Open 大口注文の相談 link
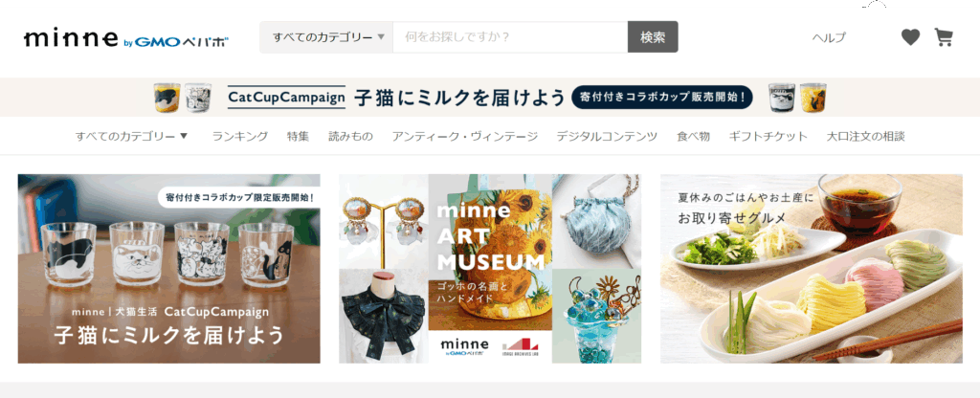This screenshot has height=398, width=980. click(x=865, y=136)
